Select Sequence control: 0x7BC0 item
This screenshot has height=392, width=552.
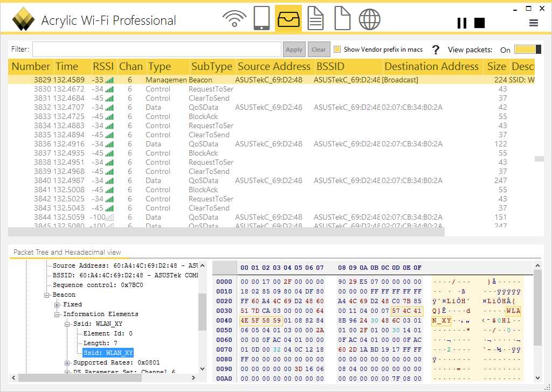pyautogui.click(x=98, y=285)
